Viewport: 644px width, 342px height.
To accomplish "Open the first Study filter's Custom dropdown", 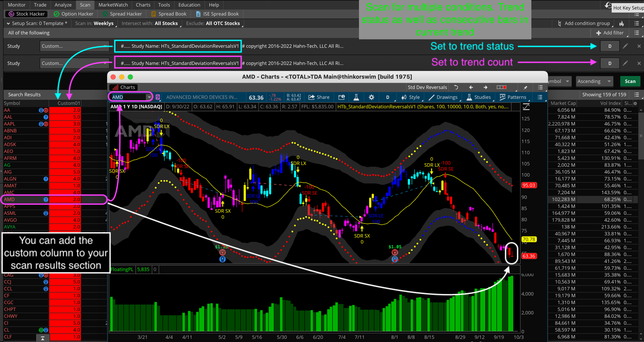I will [x=75, y=46].
